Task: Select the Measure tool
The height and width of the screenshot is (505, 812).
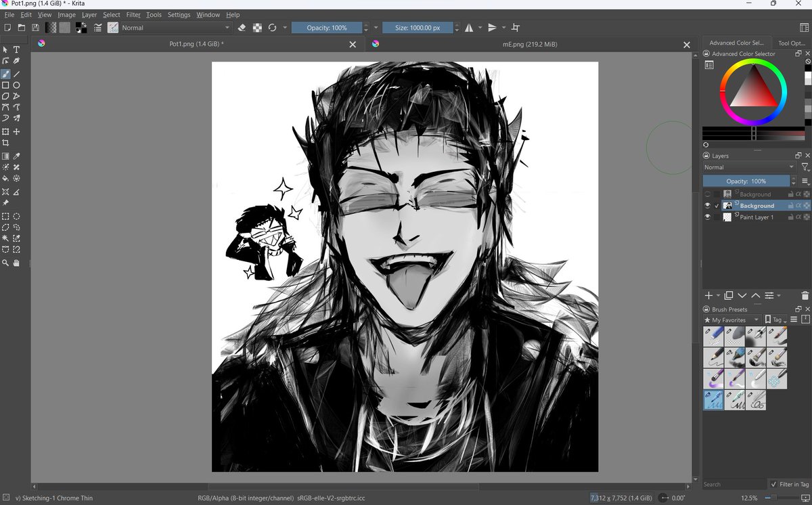Action: tap(17, 192)
